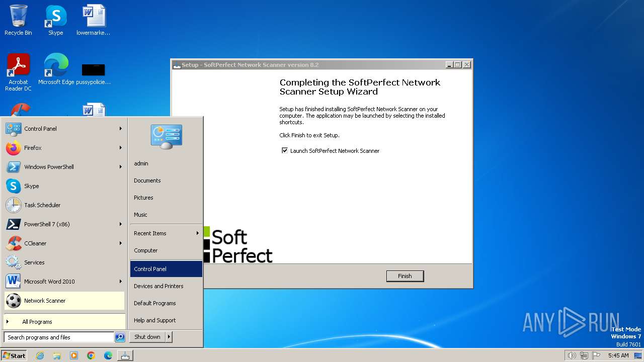
Task: Open Acrobat Reader DC desktop icon
Action: coord(18,72)
